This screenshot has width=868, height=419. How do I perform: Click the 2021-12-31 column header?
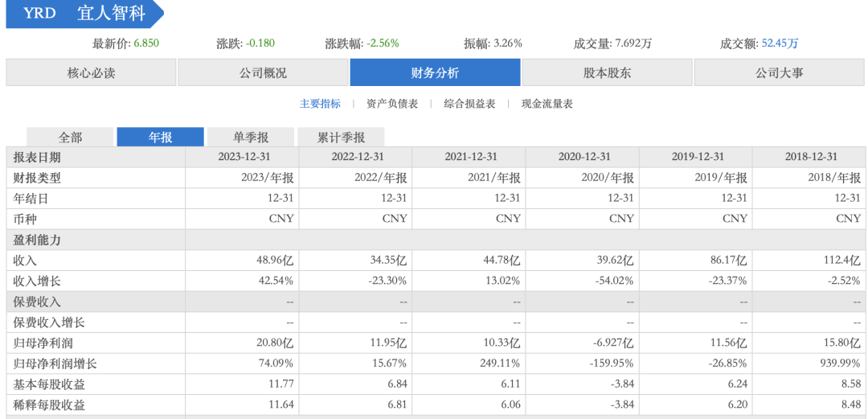[x=470, y=158]
